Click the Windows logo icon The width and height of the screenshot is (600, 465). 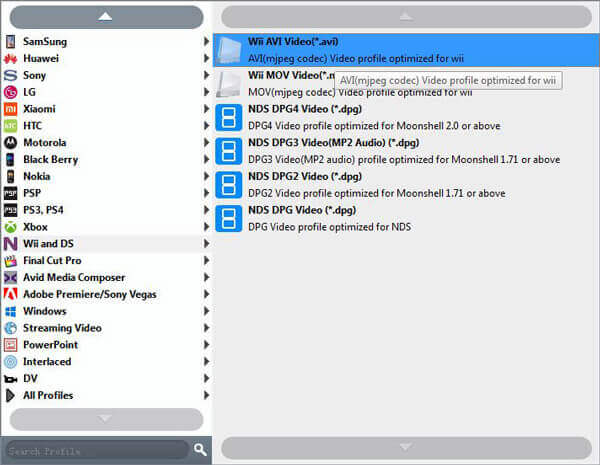pyautogui.click(x=10, y=311)
